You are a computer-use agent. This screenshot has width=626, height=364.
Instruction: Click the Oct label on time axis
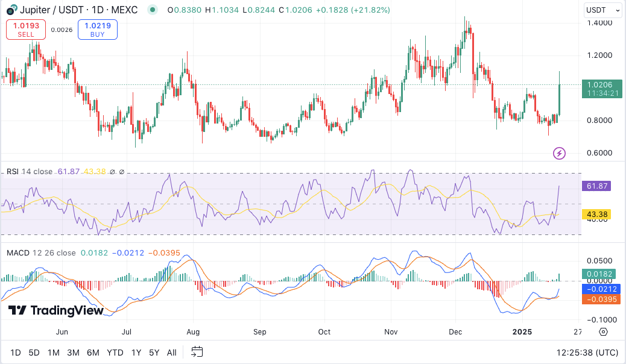[324, 331]
